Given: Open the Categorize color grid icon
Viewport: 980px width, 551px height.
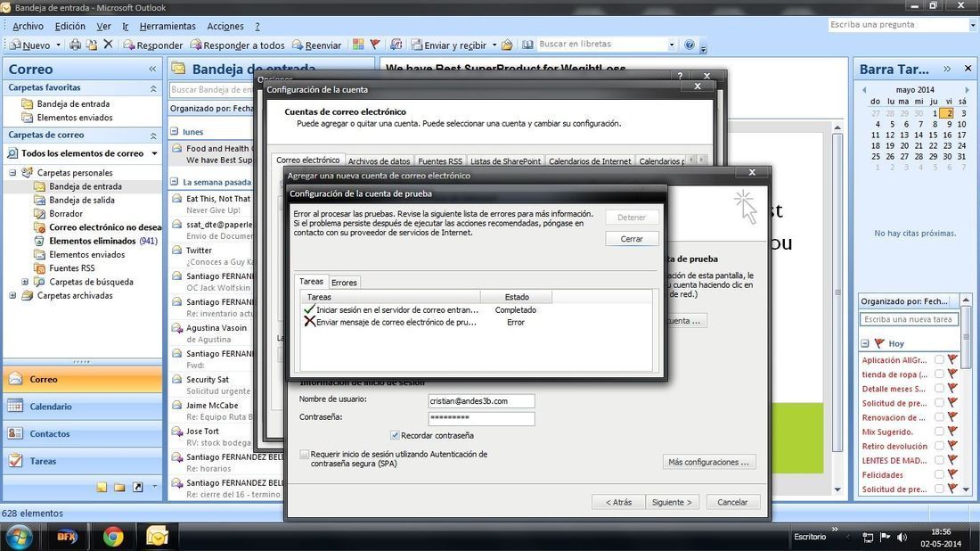Looking at the screenshot, I should [358, 45].
